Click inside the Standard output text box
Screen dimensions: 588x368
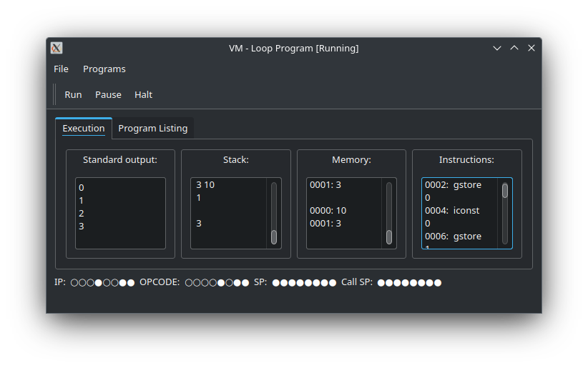coord(120,213)
